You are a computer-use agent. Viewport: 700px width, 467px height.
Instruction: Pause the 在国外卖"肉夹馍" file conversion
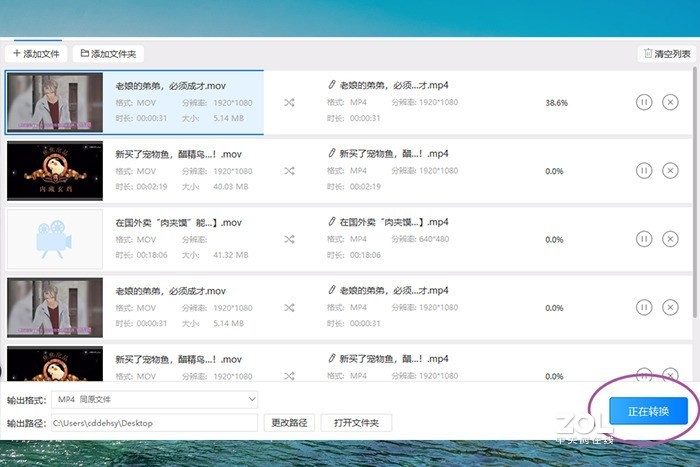[x=644, y=239]
